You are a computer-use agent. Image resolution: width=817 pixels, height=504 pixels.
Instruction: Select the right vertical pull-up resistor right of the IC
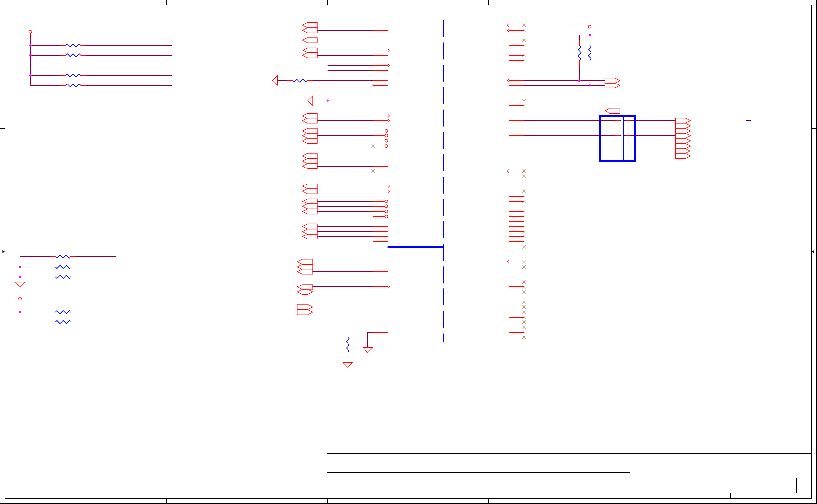590,53
